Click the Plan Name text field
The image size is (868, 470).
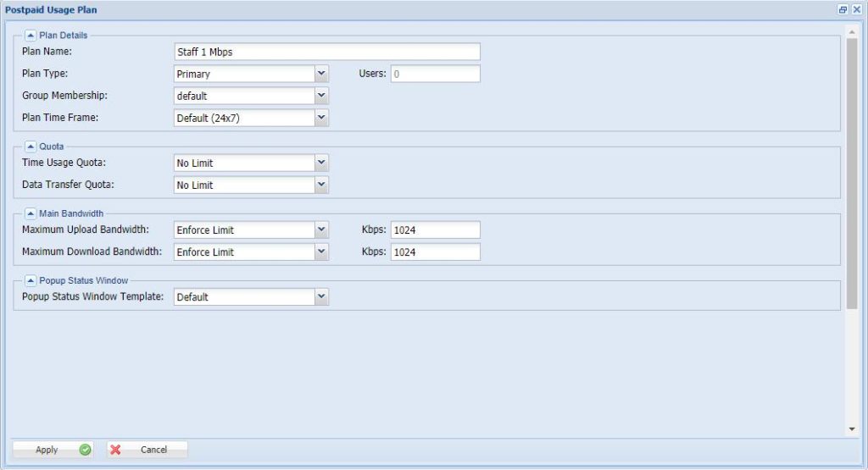click(x=326, y=52)
